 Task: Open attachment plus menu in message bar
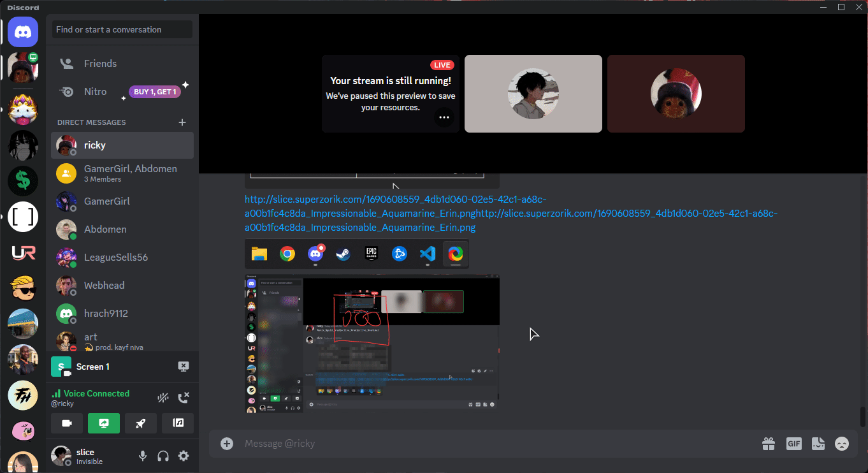[x=227, y=444]
